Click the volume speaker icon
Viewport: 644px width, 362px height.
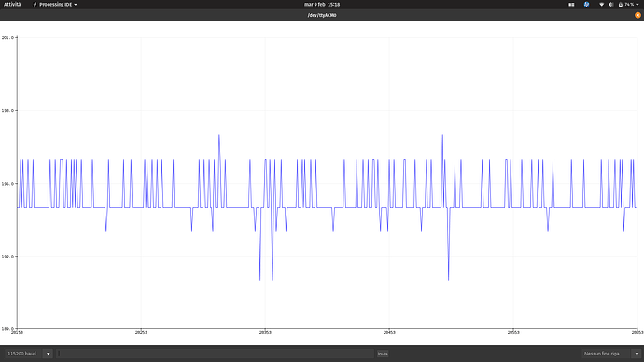[610, 4]
